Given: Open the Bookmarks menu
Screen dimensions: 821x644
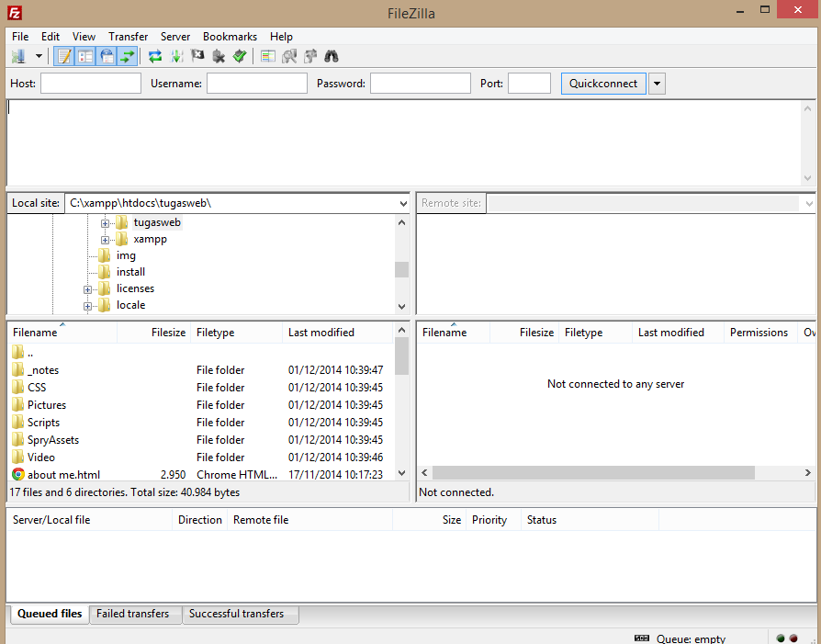Looking at the screenshot, I should coord(230,37).
